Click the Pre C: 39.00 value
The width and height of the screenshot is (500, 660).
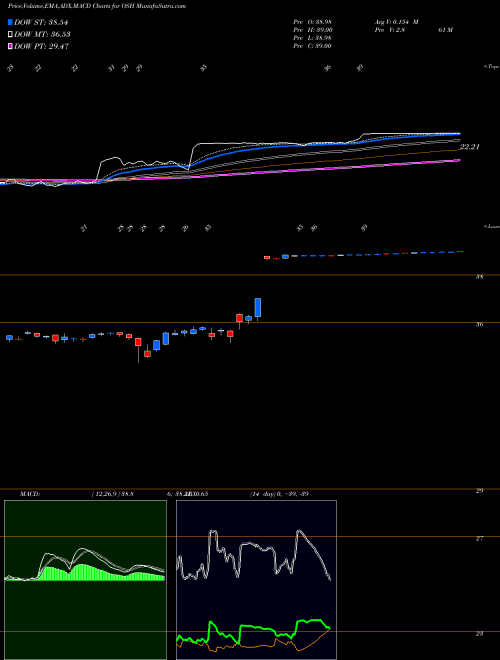[312, 46]
